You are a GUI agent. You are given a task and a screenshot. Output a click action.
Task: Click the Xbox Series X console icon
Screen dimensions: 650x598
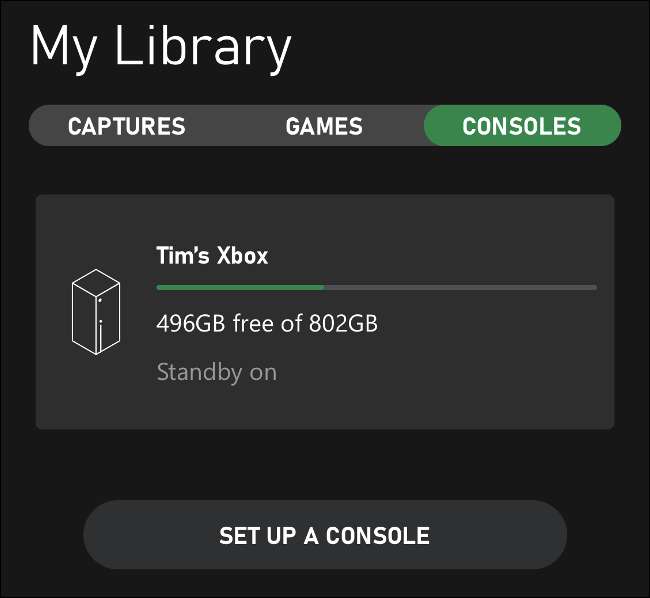point(96,312)
